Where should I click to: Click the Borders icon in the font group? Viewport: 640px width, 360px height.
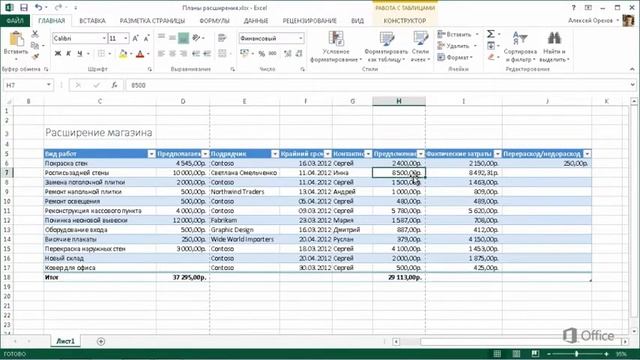[101, 53]
